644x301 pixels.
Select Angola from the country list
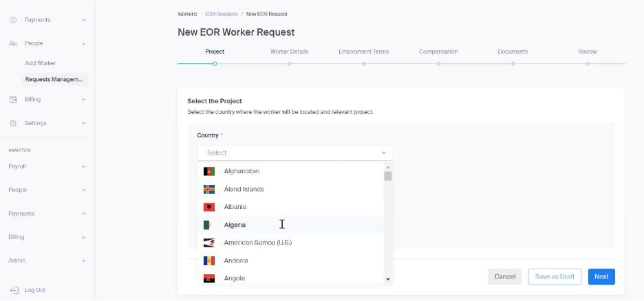[x=290, y=278]
